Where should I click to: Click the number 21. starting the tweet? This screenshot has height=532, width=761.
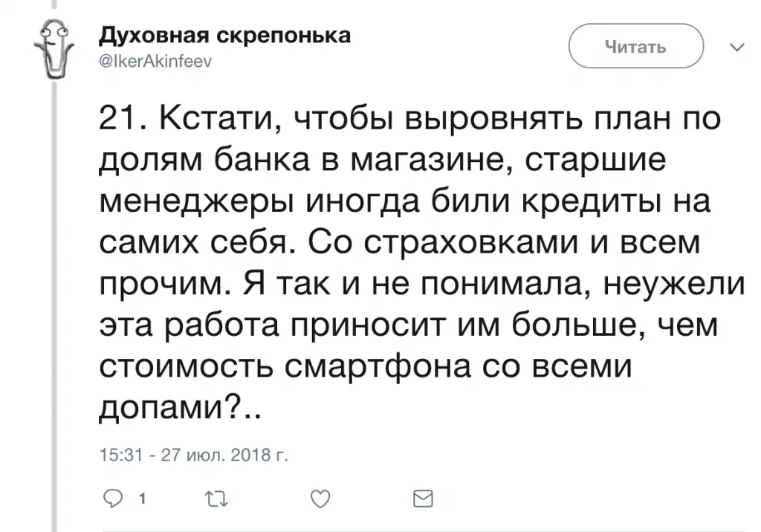click(x=120, y=120)
